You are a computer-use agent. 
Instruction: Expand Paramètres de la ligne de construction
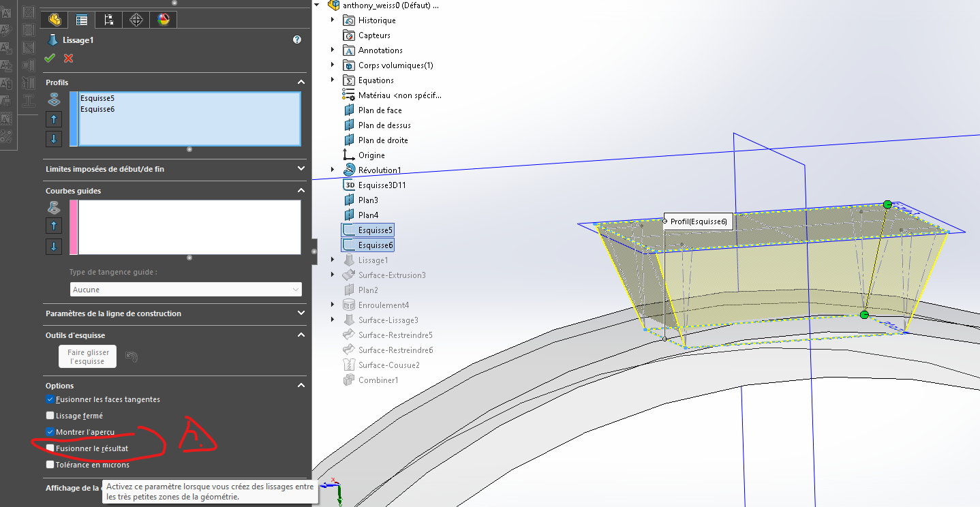(x=301, y=313)
